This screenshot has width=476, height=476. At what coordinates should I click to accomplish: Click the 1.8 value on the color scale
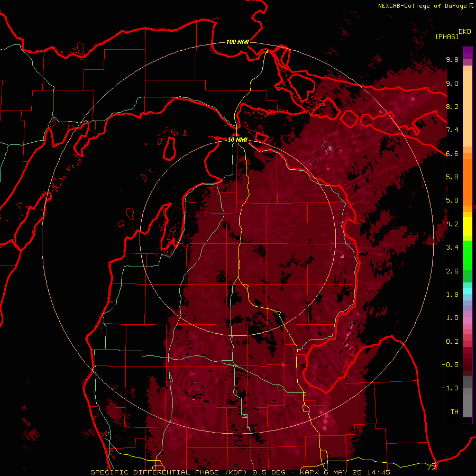(452, 295)
